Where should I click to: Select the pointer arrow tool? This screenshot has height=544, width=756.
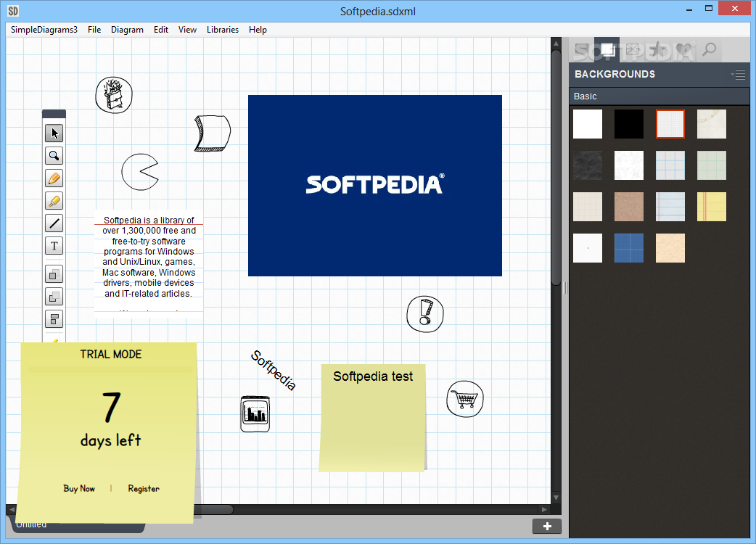click(x=54, y=133)
